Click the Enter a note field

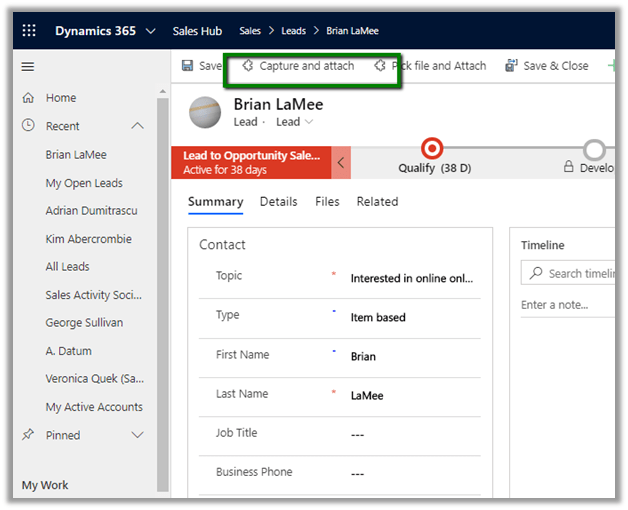[x=565, y=305]
